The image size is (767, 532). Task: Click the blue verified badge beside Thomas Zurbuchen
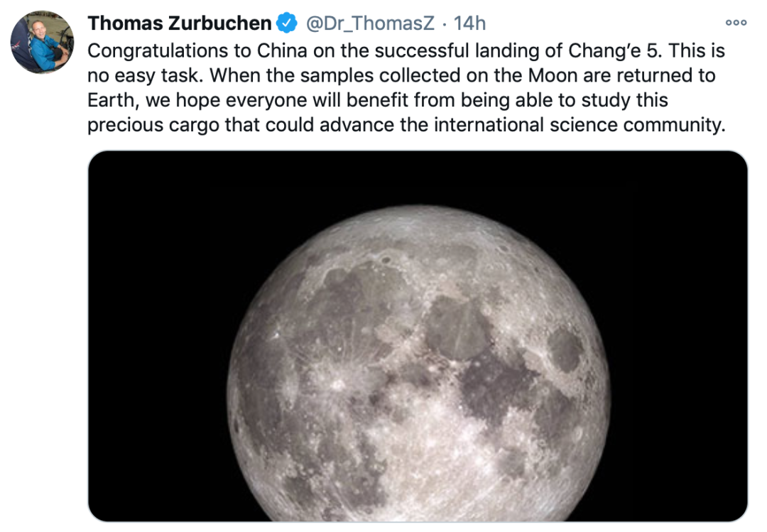[287, 23]
